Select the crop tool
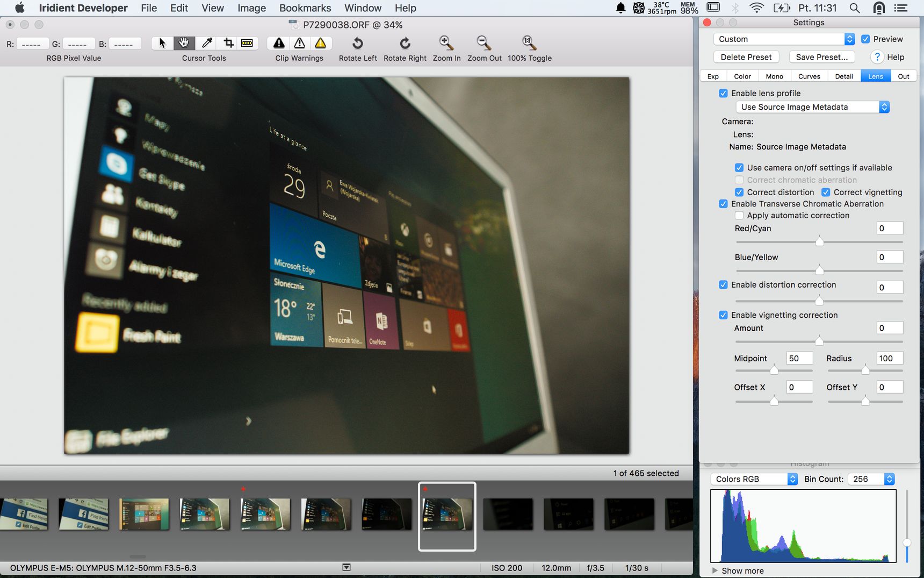Viewport: 924px width, 578px height. click(228, 43)
